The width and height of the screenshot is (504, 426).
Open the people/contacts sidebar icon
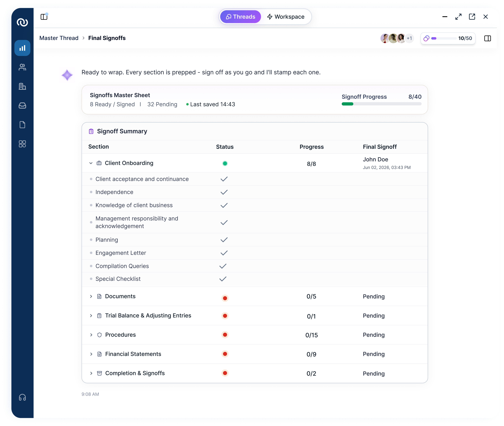(22, 67)
